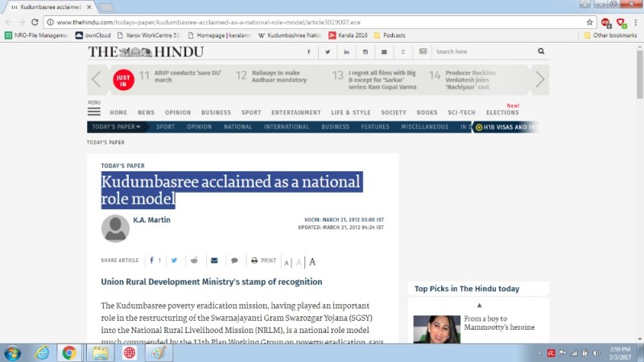Bookmark page with the star icon
The image size is (644, 362).
pos(589,22)
